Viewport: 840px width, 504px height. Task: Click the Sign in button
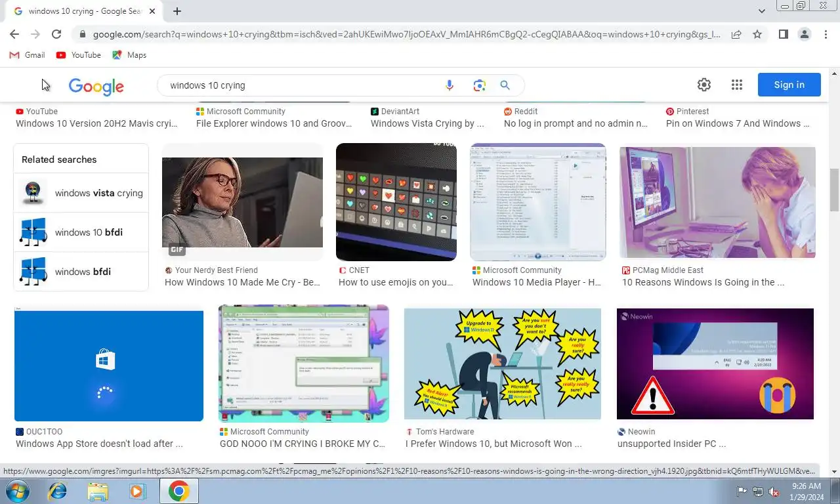click(x=789, y=85)
